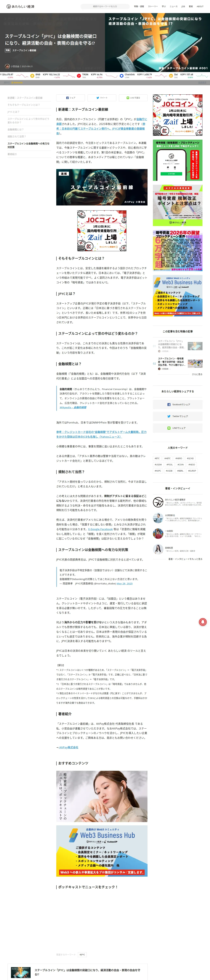The width and height of the screenshot is (210, 980).
Task: Open the 暗号資産2026年の展望 banner
Action: 178,250
